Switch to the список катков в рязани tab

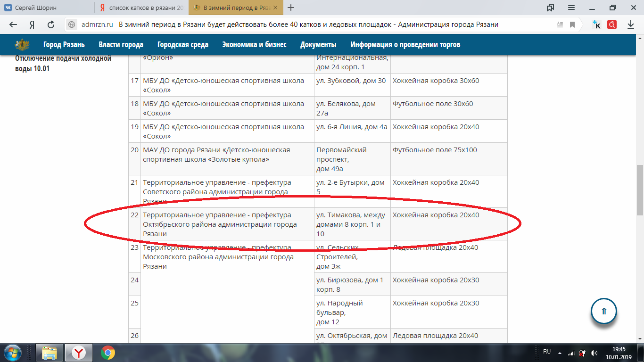pos(141,8)
